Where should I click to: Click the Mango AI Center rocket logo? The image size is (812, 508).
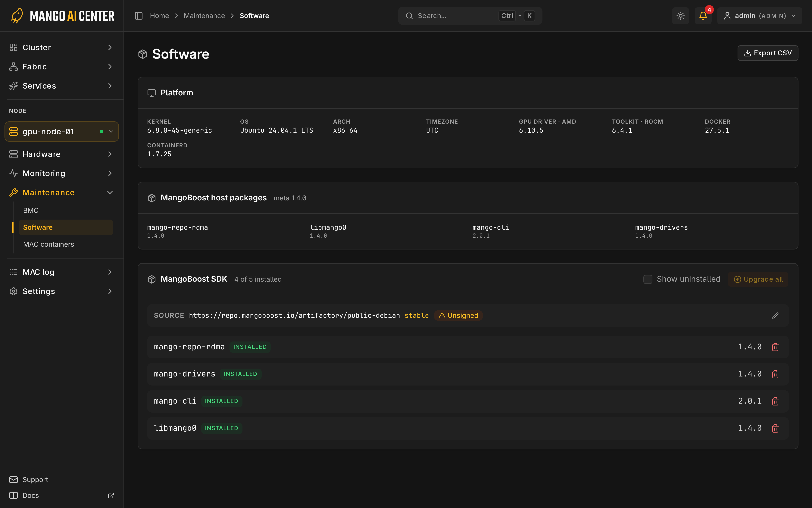click(x=17, y=15)
